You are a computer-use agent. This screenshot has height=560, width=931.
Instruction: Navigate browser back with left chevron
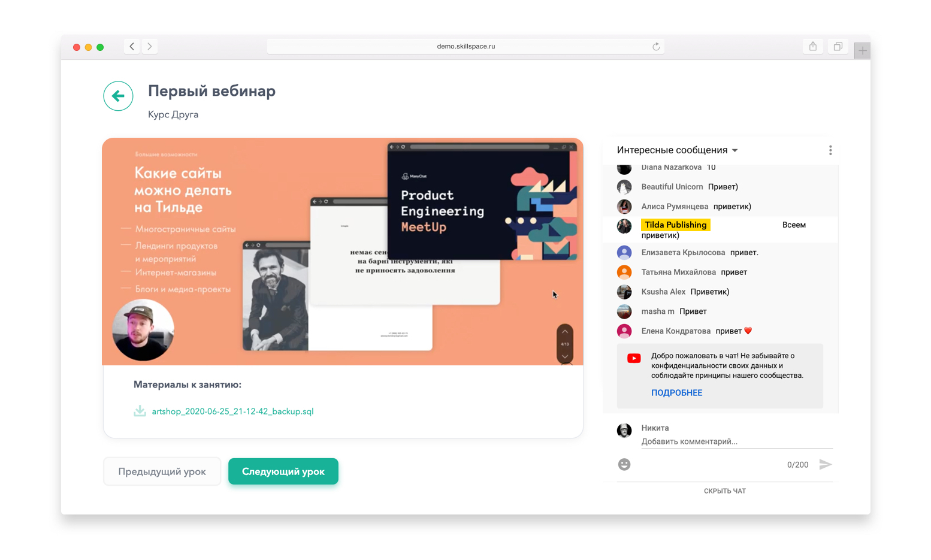(132, 46)
